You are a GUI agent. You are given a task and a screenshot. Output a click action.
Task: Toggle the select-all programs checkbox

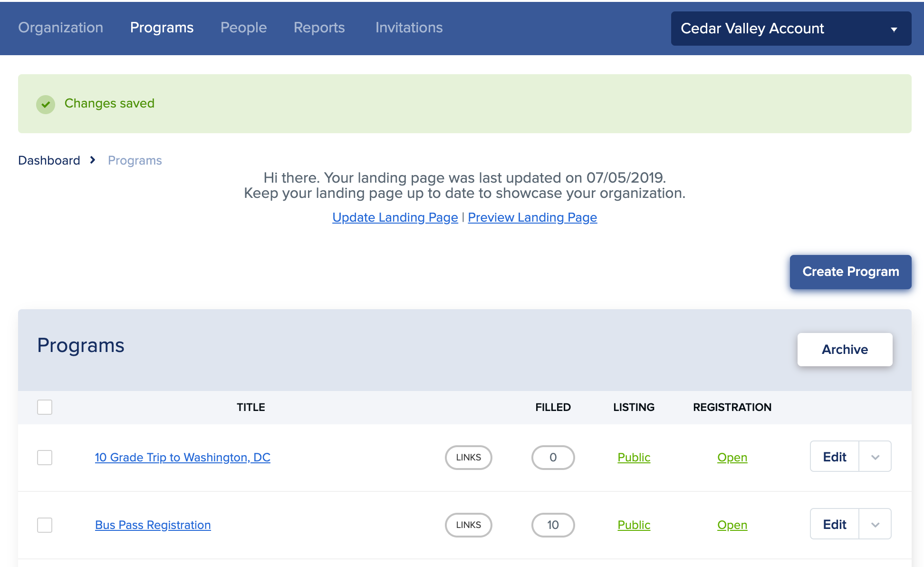(x=45, y=407)
